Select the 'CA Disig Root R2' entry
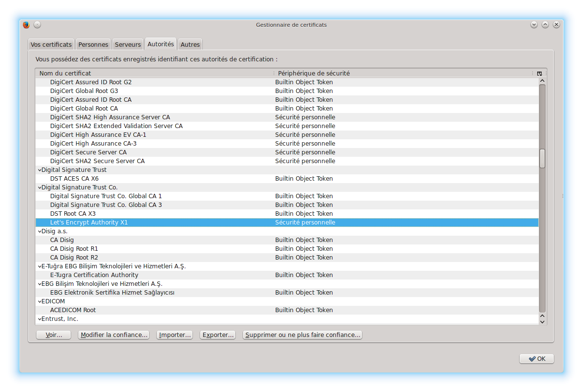This screenshot has height=392, width=583. (287, 258)
